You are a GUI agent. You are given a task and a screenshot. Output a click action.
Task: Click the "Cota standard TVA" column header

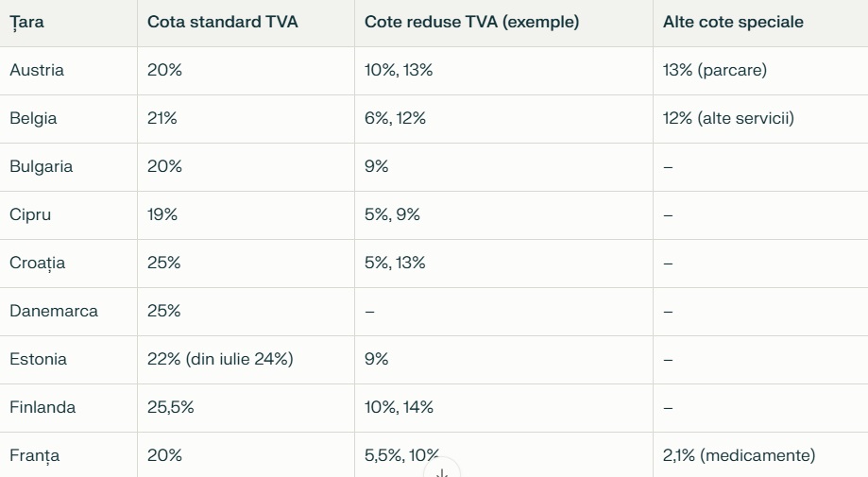point(222,23)
